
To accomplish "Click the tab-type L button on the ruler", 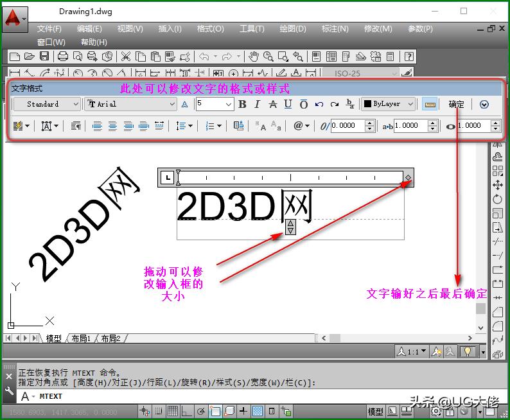I will (168, 178).
